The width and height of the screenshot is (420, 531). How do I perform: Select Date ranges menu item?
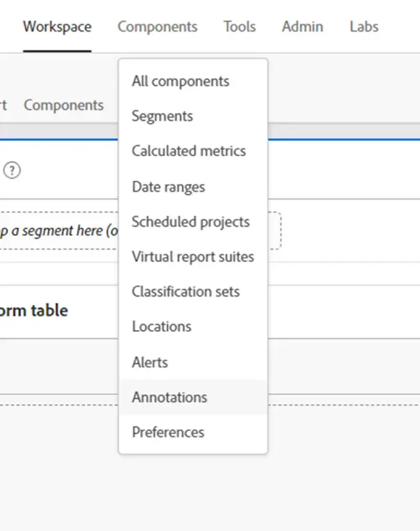[x=168, y=187]
